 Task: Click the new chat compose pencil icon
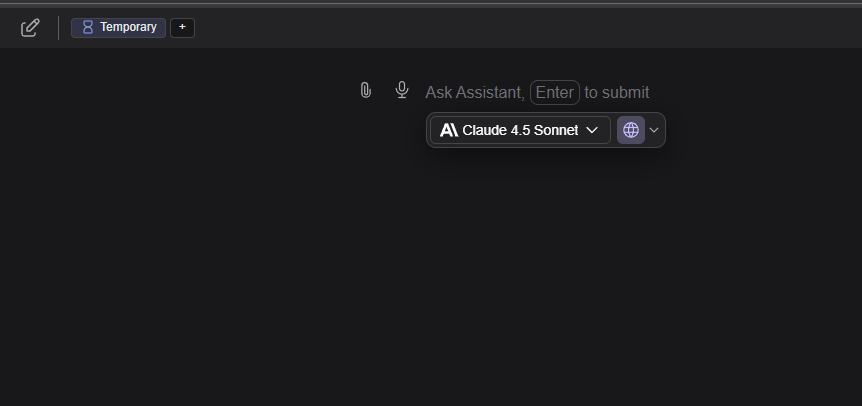click(30, 28)
